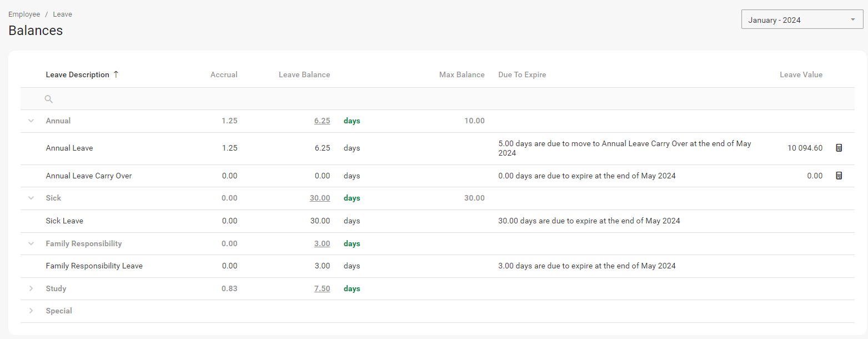
Task: Go to Leave in the breadcrumb
Action: [63, 14]
